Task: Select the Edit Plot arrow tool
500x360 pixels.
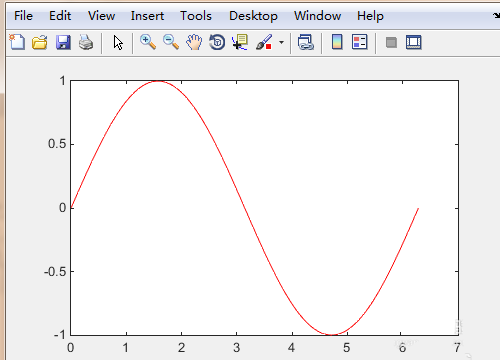Action: [118, 43]
